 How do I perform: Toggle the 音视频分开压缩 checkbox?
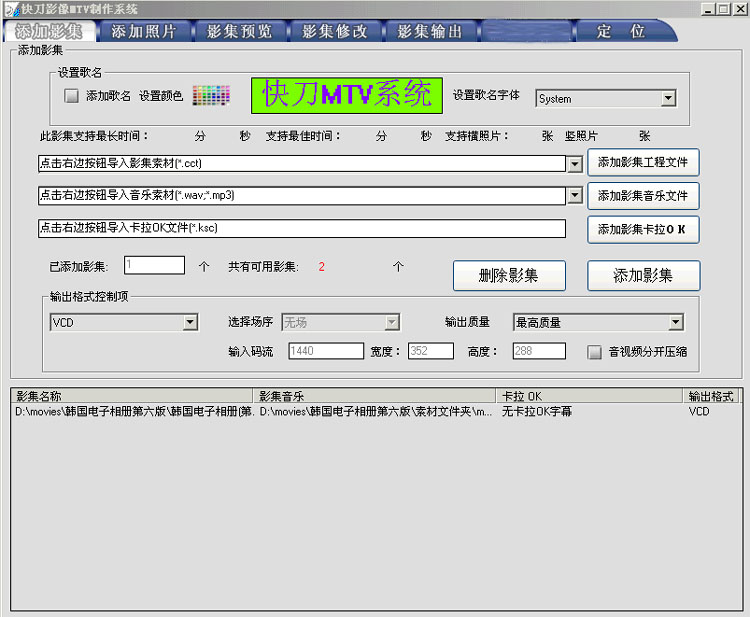pos(595,352)
